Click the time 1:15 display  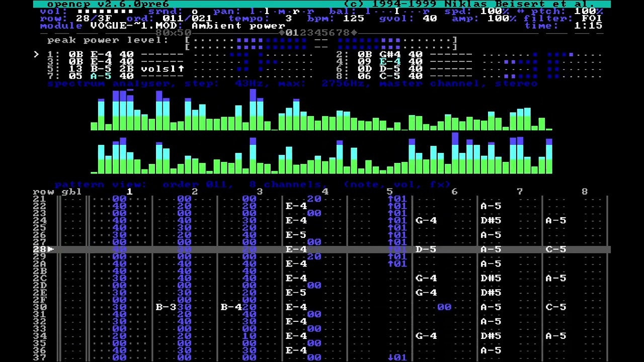[588, 26]
